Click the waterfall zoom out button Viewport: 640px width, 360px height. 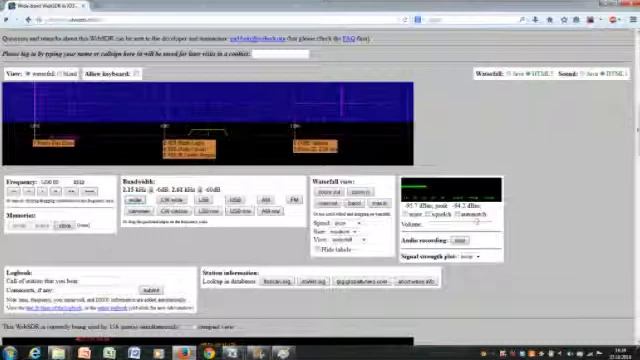pyautogui.click(x=329, y=192)
